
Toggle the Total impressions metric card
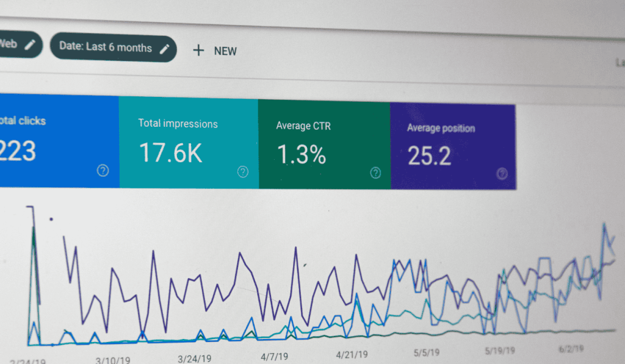188,143
